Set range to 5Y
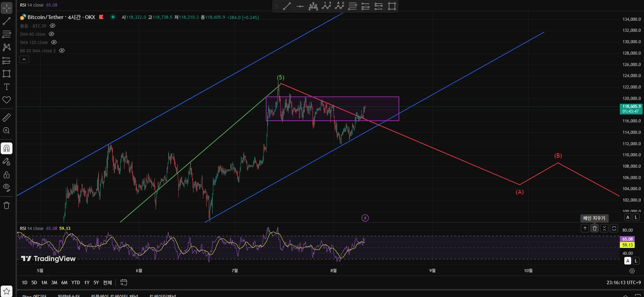This screenshot has width=644, height=297. pos(96,282)
